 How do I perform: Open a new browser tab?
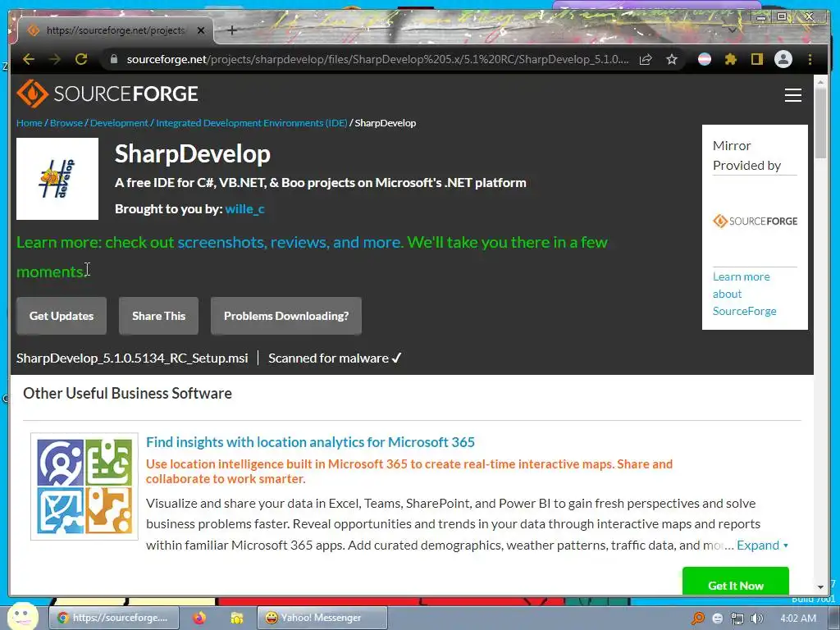(x=232, y=30)
